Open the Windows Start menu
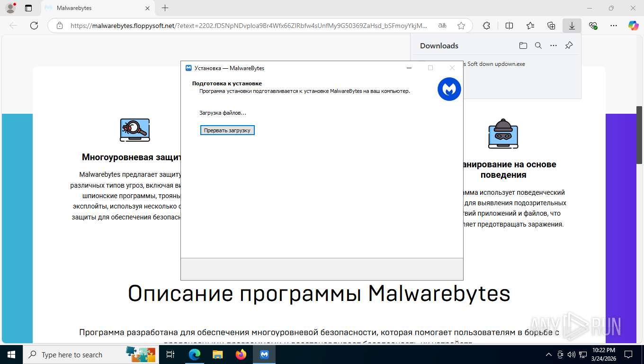Screen dimensions: 644x364 [11, 355]
